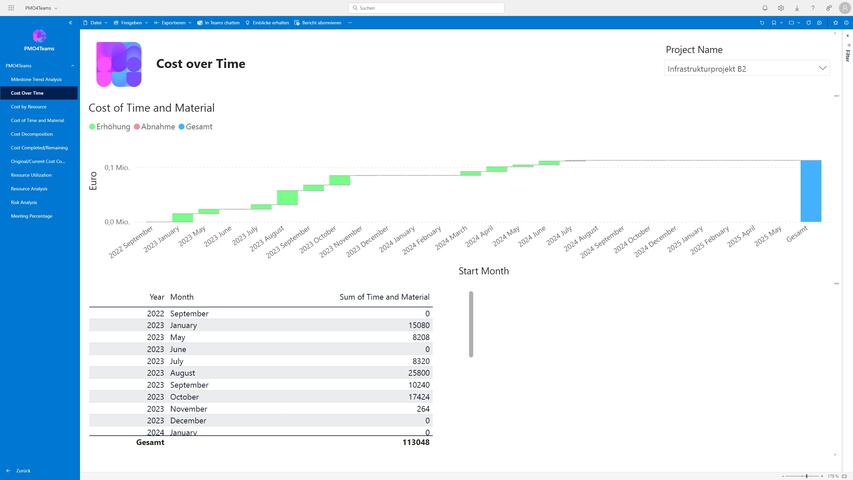Open the app launcher grid icon
This screenshot has height=480, width=853.
[9, 8]
